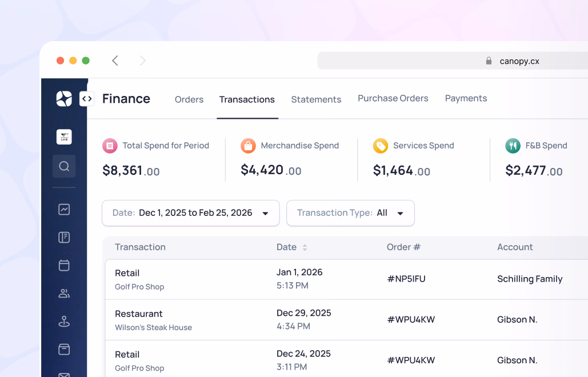Image resolution: width=588 pixels, height=377 pixels.
Task: Open the club logo tile in the sidebar
Action: pyautogui.click(x=64, y=137)
